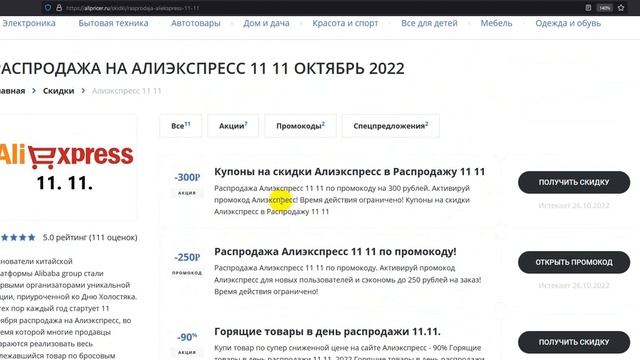
Task: Open reader view icon in address bar
Action: [x=588, y=8]
